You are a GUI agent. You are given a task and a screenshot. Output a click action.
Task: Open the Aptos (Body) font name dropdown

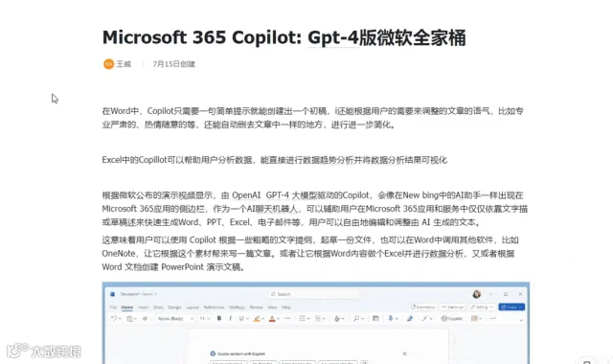(x=175, y=319)
